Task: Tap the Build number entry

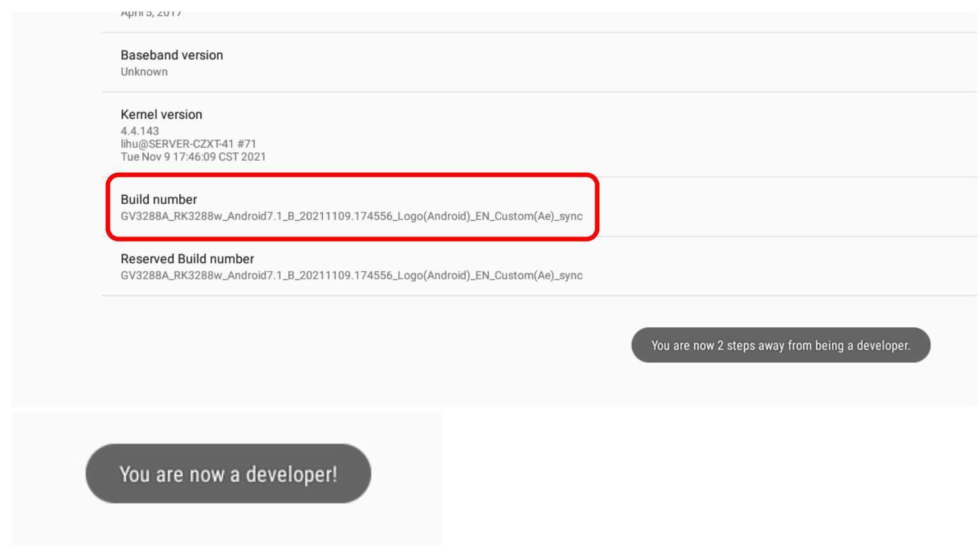Action: (x=539, y=207)
